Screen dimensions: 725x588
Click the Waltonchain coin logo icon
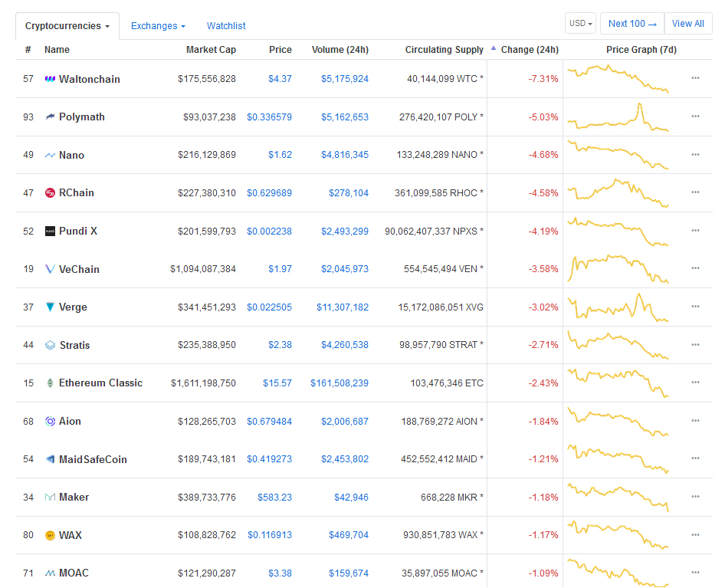tap(50, 79)
